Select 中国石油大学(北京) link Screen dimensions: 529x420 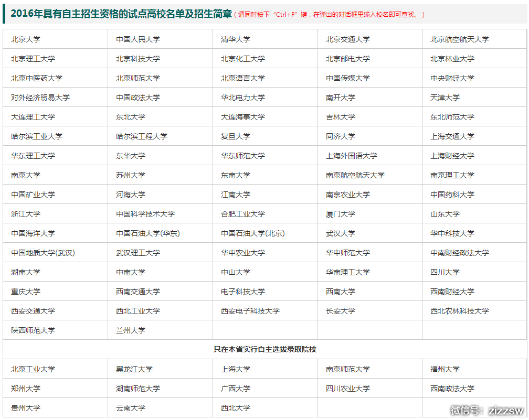pyautogui.click(x=253, y=233)
